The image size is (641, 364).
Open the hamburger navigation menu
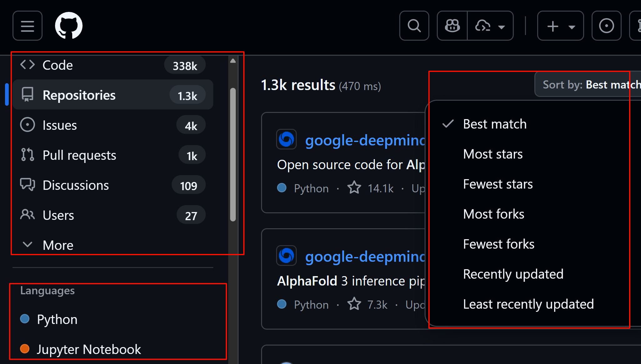pos(28,26)
